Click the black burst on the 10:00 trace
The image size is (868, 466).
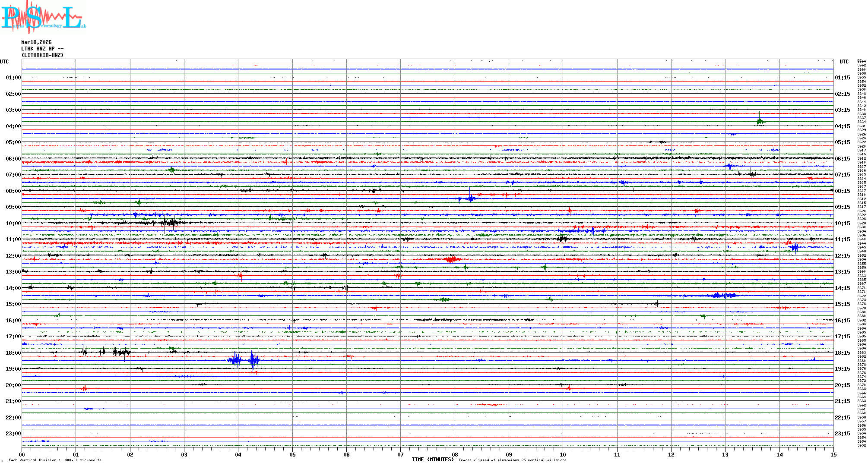point(169,223)
